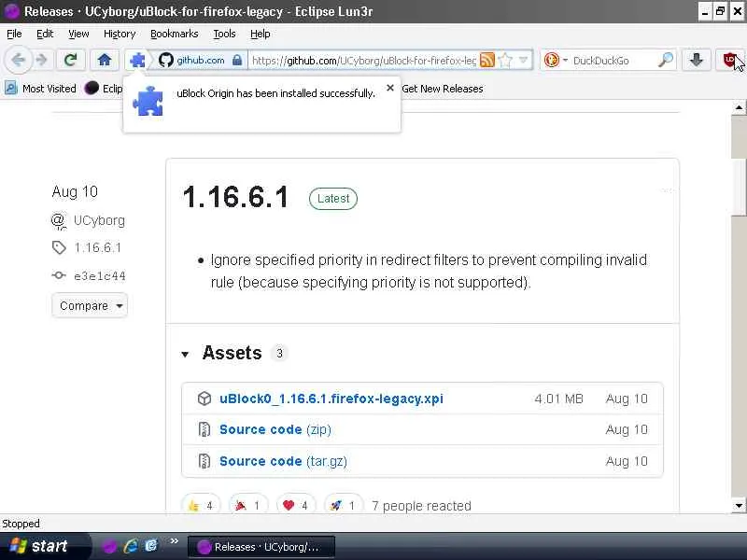Open the File menu

(14, 34)
